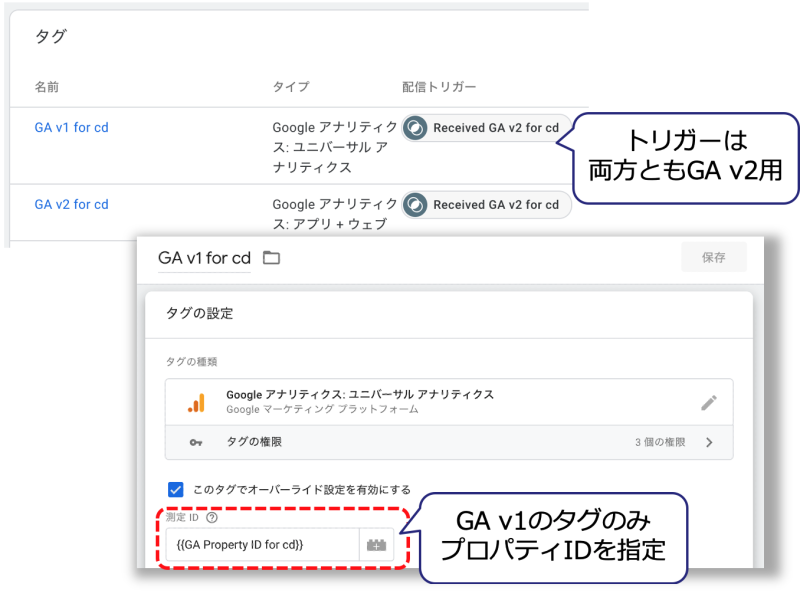Image resolution: width=800 pixels, height=597 pixels.
Task: Expand タグの権限 chevron arrow
Action: point(710,442)
